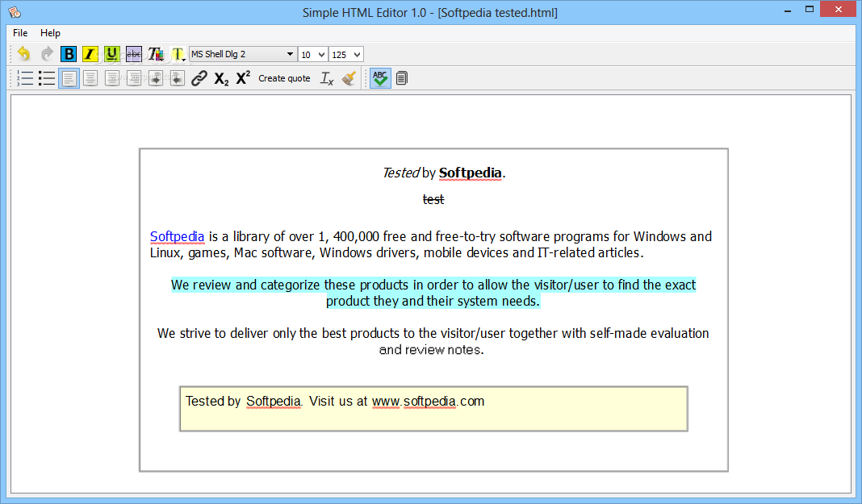Toggle strikethrough formatting
Image resolution: width=862 pixels, height=504 pixels.
pos(134,54)
